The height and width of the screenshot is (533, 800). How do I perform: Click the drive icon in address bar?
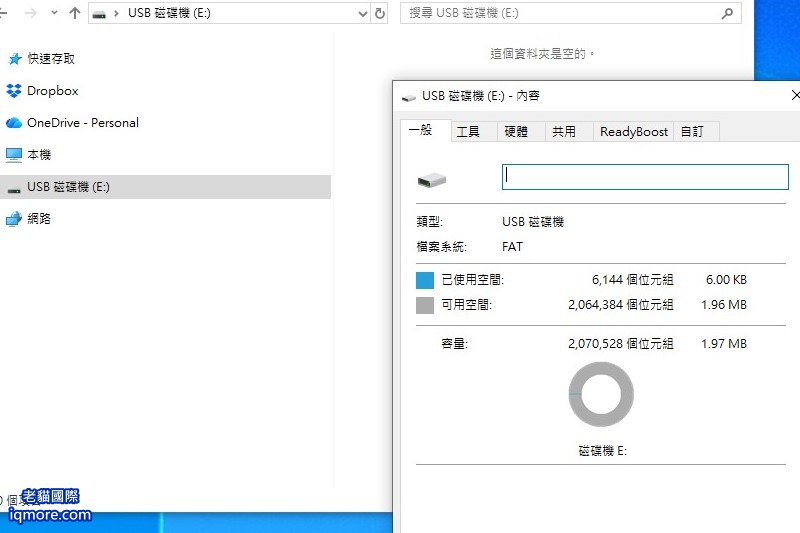[x=99, y=14]
